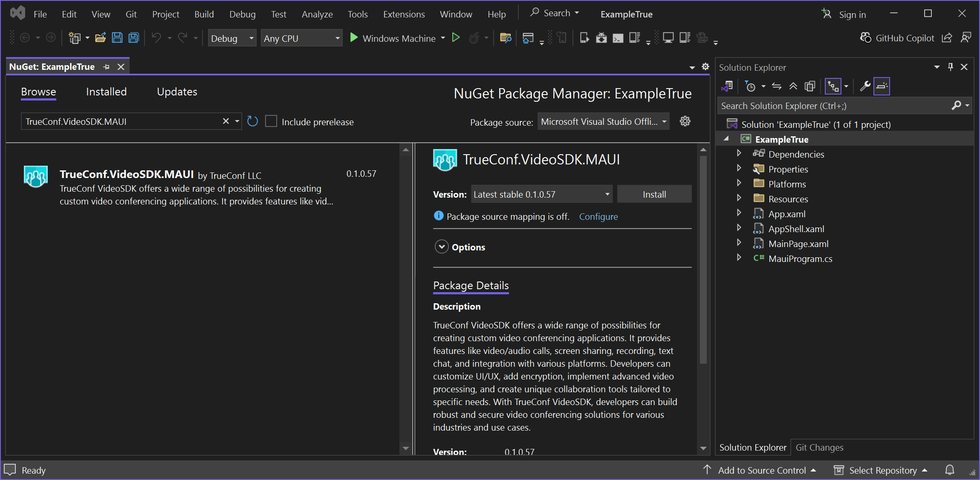Click Collapse All double-chevron icon
Image resolution: width=980 pixels, height=480 pixels.
pyautogui.click(x=793, y=86)
